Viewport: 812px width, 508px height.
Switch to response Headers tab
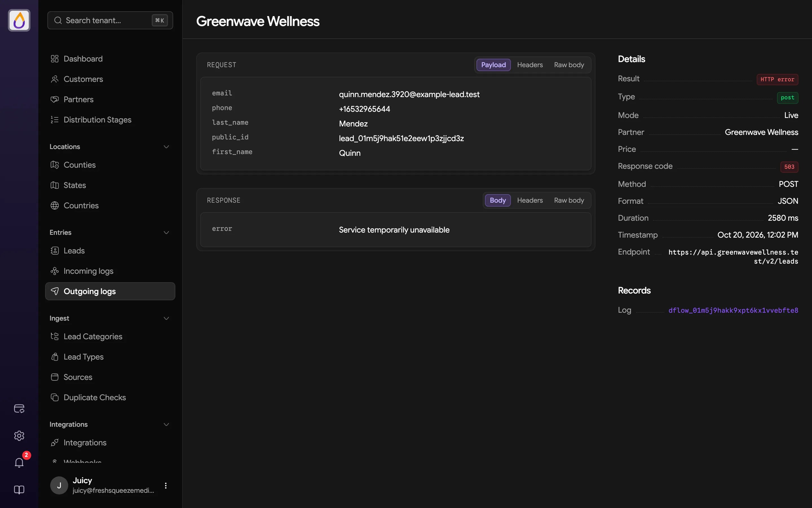(x=530, y=200)
